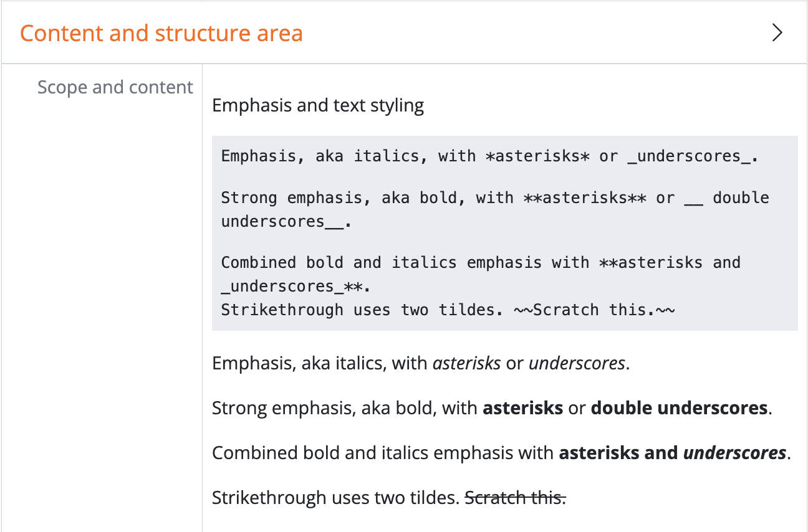The height and width of the screenshot is (532, 808).
Task: Click the struck-through 'Scratch this.' text
Action: (515, 498)
